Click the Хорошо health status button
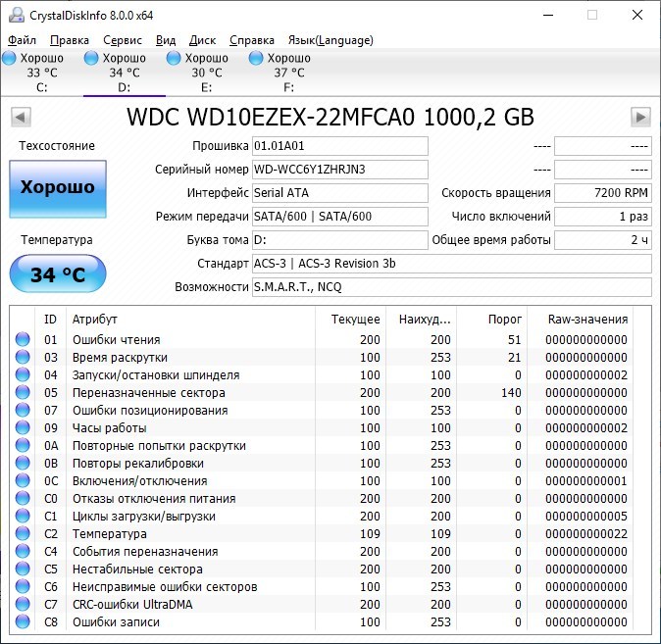 tap(58, 188)
